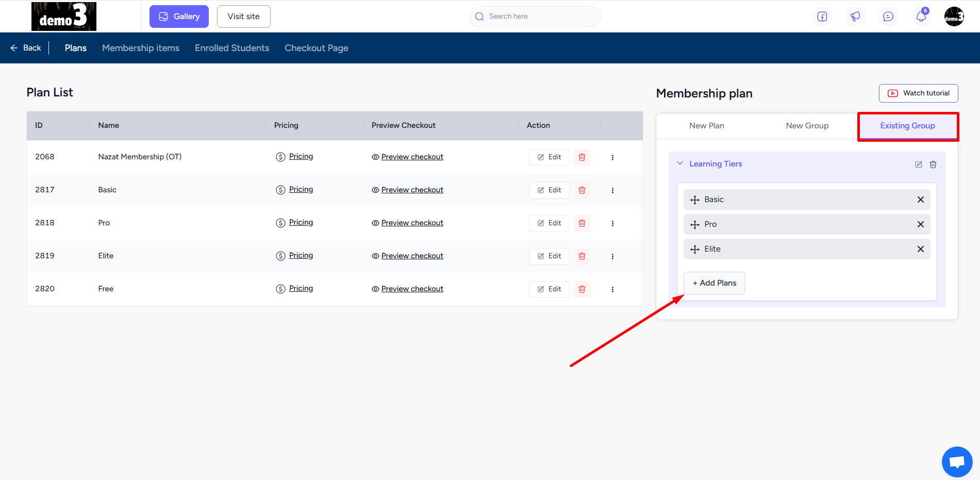The height and width of the screenshot is (480, 980).
Task: Click the drag handle for Basic in group
Action: (x=695, y=200)
